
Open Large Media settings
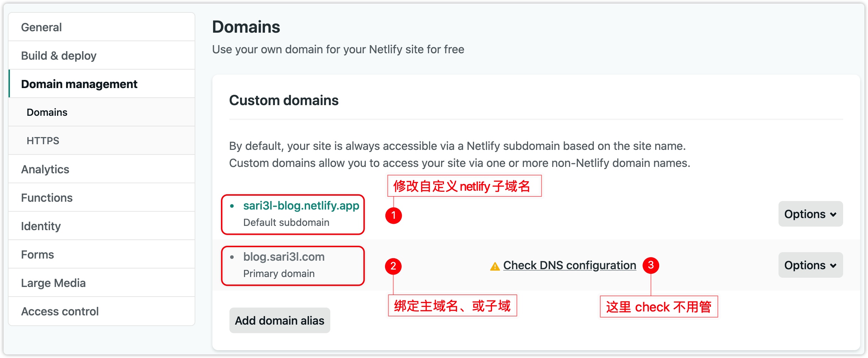pos(102,283)
